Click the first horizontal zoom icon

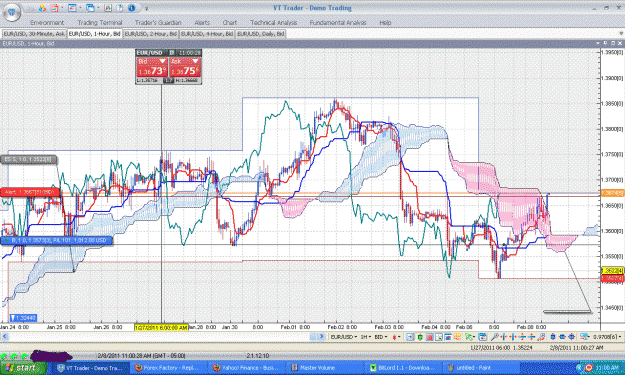(503, 337)
